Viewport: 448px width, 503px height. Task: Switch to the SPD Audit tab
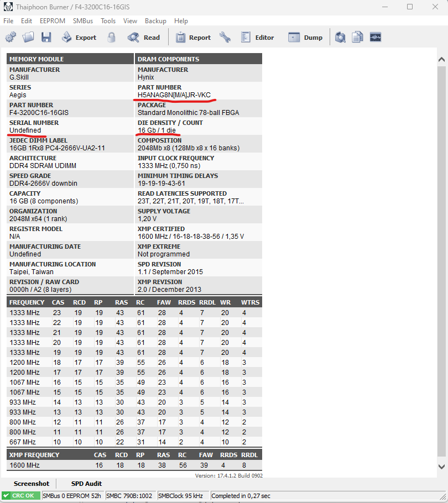(86, 484)
